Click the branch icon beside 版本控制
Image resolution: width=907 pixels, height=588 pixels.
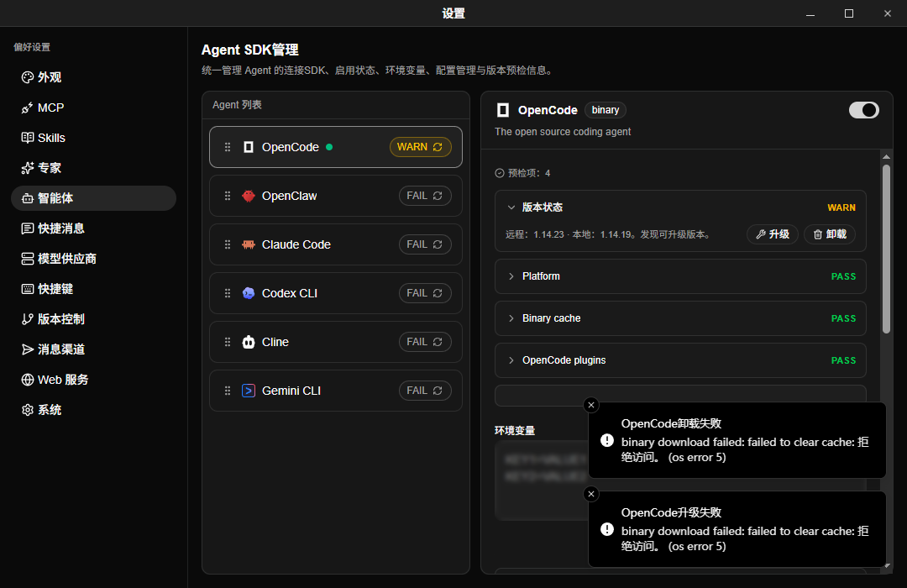pos(27,319)
